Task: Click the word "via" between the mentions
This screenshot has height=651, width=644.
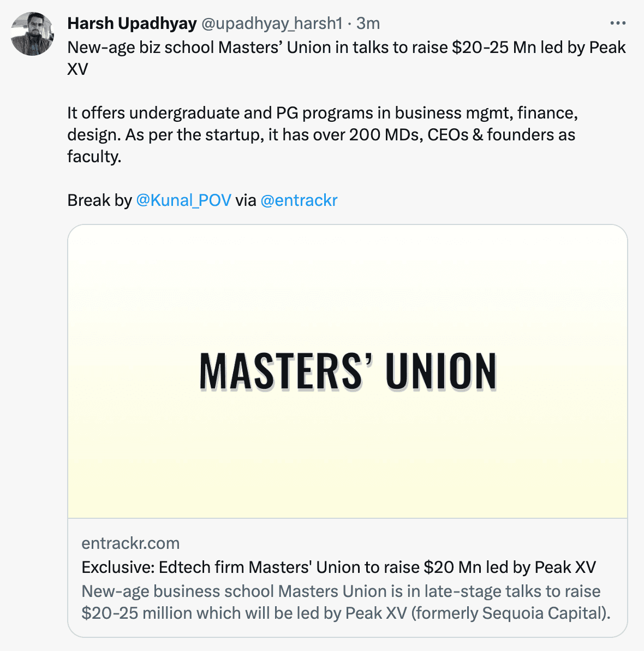Action: point(246,200)
